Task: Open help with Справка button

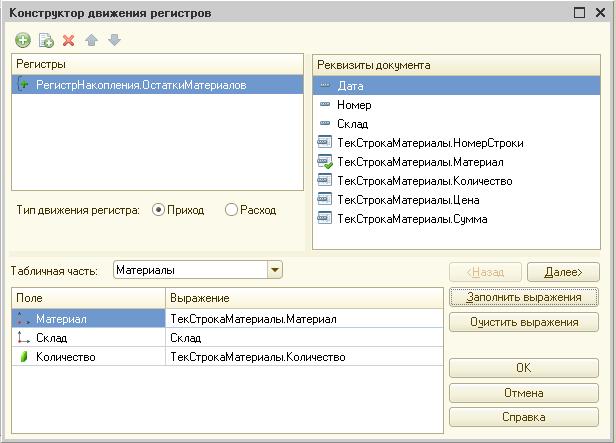Action: (x=524, y=417)
